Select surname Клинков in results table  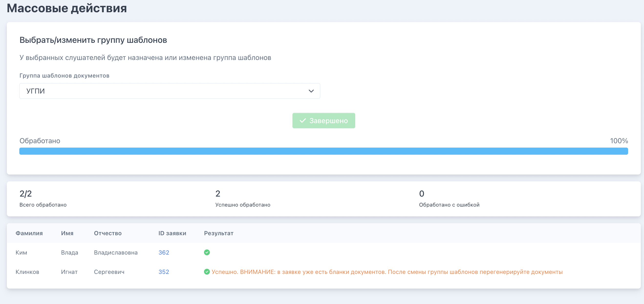[x=27, y=272]
